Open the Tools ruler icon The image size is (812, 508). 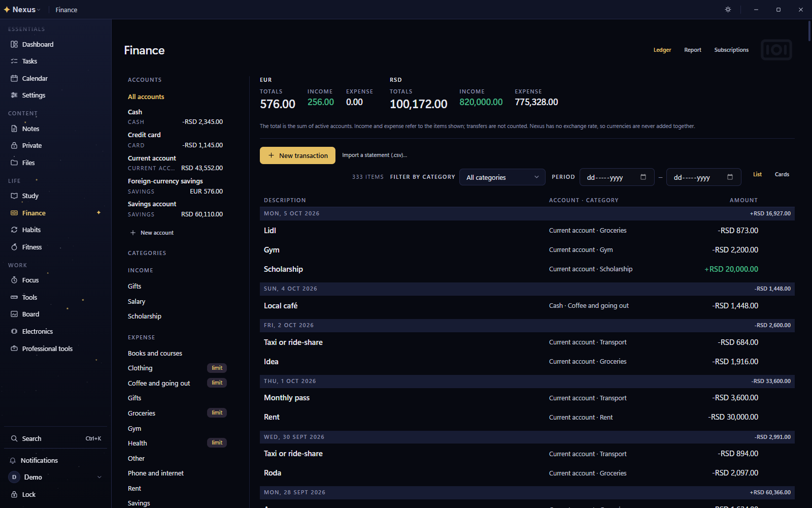click(x=14, y=297)
